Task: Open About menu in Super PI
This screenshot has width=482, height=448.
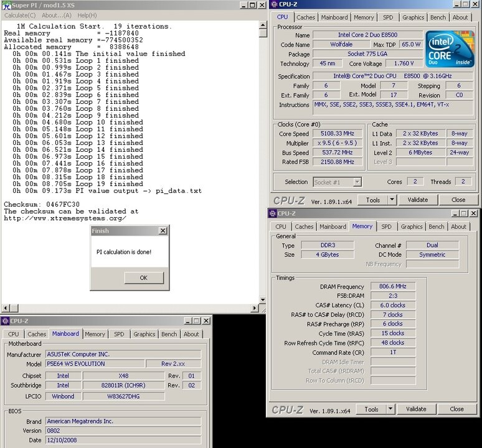Action: (x=57, y=16)
